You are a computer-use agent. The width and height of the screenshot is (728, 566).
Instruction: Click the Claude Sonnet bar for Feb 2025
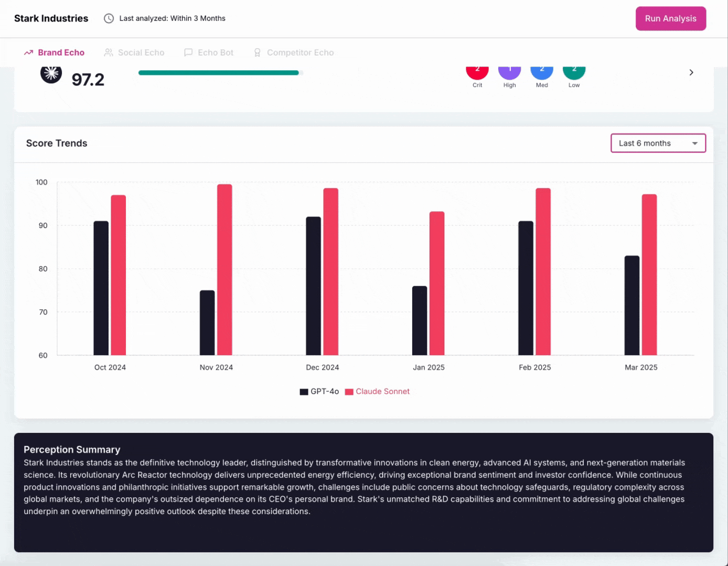[543, 271]
